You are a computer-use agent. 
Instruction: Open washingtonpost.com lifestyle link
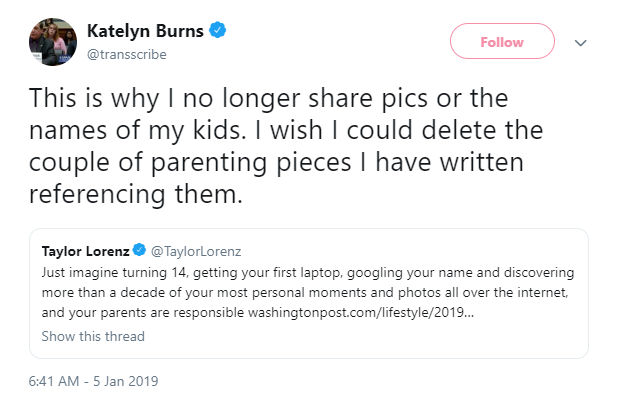pos(361,312)
